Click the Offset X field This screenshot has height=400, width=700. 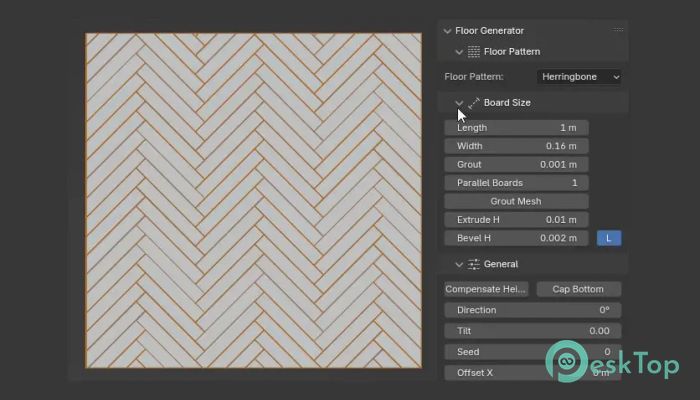(533, 373)
